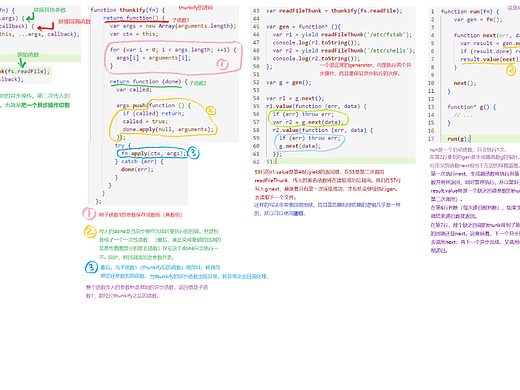Select the '} catch (err) {' line
This screenshot has width=520, height=390.
(x=139, y=161)
